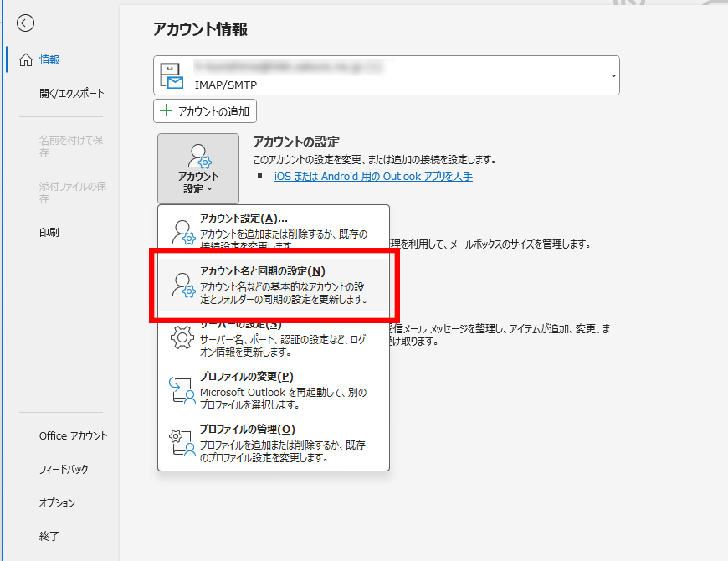
Task: Click the home icon beside 情報
Action: pyautogui.click(x=25, y=60)
